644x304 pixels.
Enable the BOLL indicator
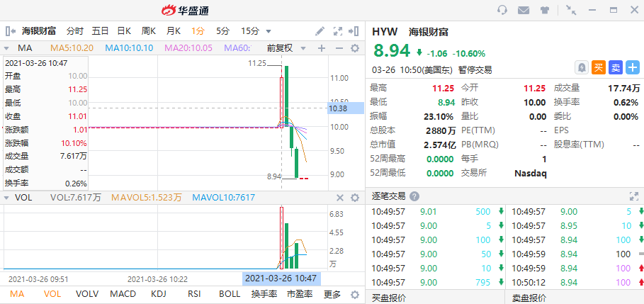(229, 294)
